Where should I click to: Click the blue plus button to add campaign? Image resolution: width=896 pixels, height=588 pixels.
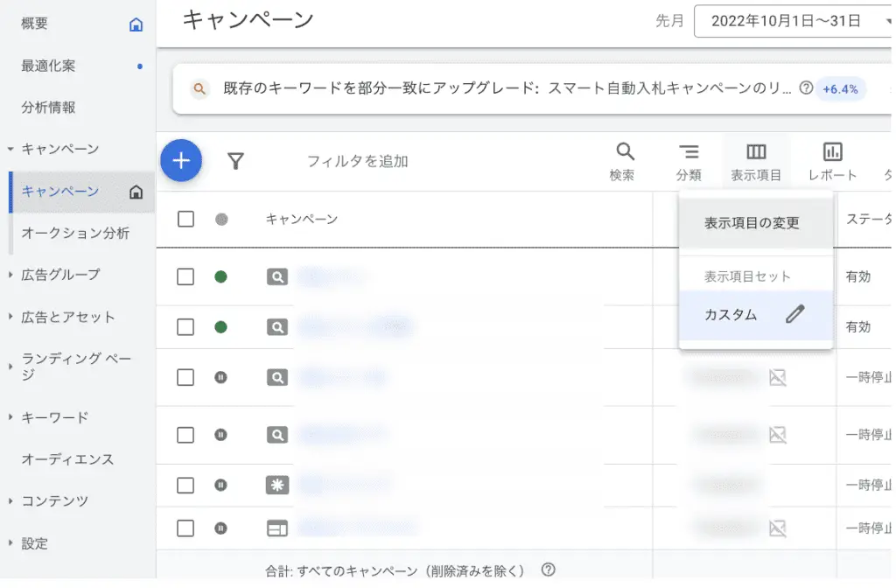click(x=181, y=160)
